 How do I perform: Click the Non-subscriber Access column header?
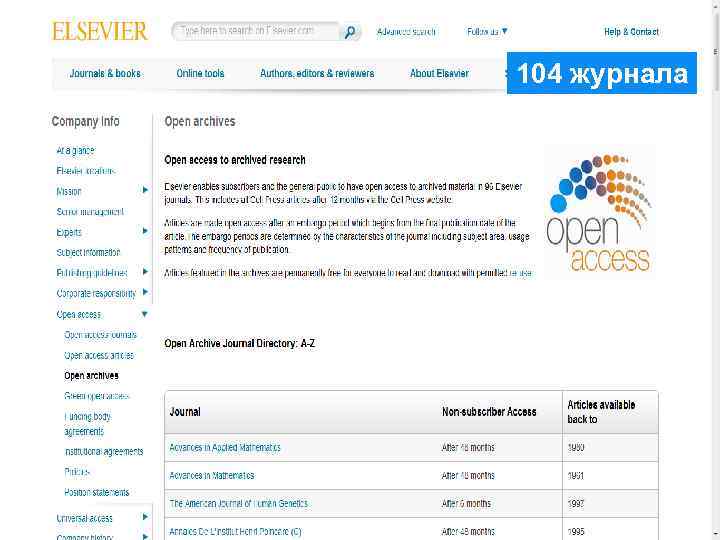pos(489,411)
